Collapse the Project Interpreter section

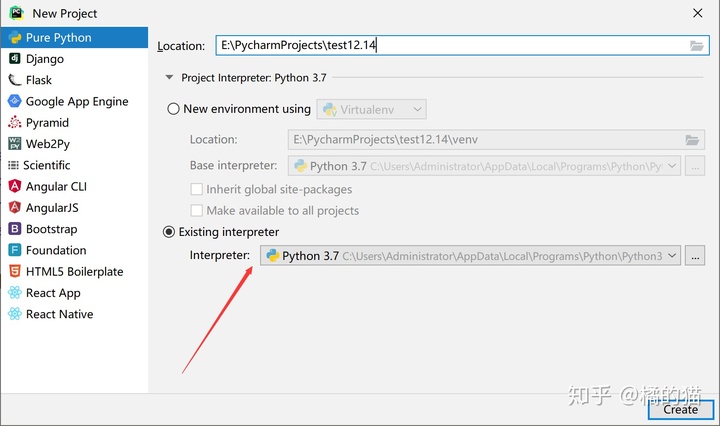tap(169, 77)
